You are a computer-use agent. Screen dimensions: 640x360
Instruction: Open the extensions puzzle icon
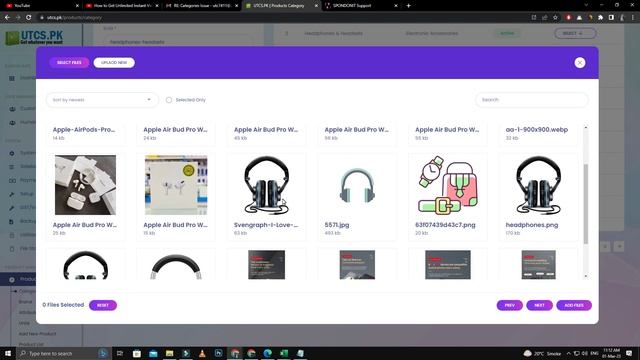pos(600,18)
